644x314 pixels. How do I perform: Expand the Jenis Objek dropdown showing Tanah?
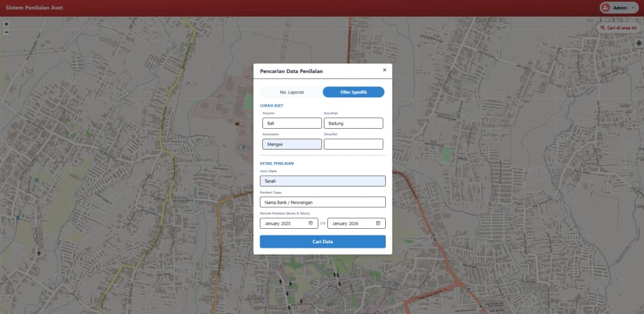coord(323,181)
